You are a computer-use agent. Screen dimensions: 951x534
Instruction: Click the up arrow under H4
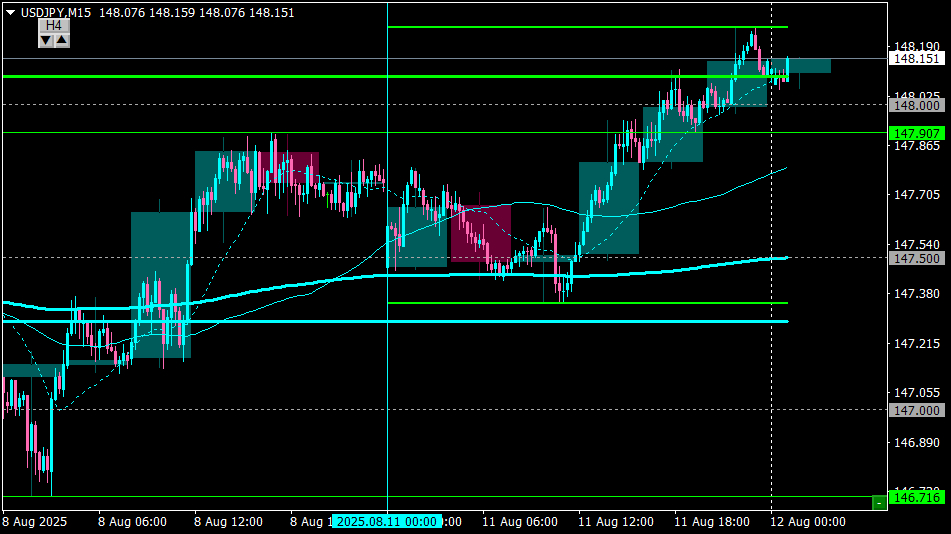(62, 41)
